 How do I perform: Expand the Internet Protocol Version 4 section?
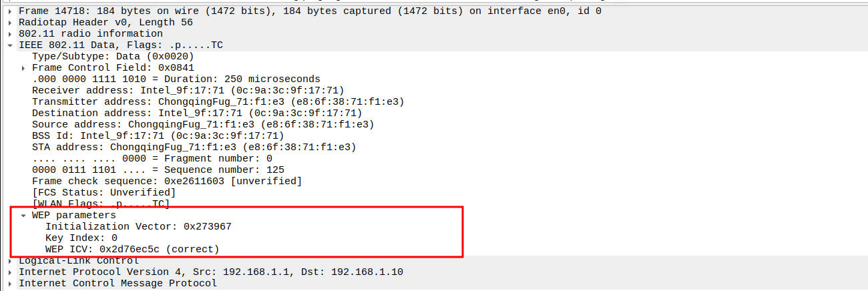(10, 272)
